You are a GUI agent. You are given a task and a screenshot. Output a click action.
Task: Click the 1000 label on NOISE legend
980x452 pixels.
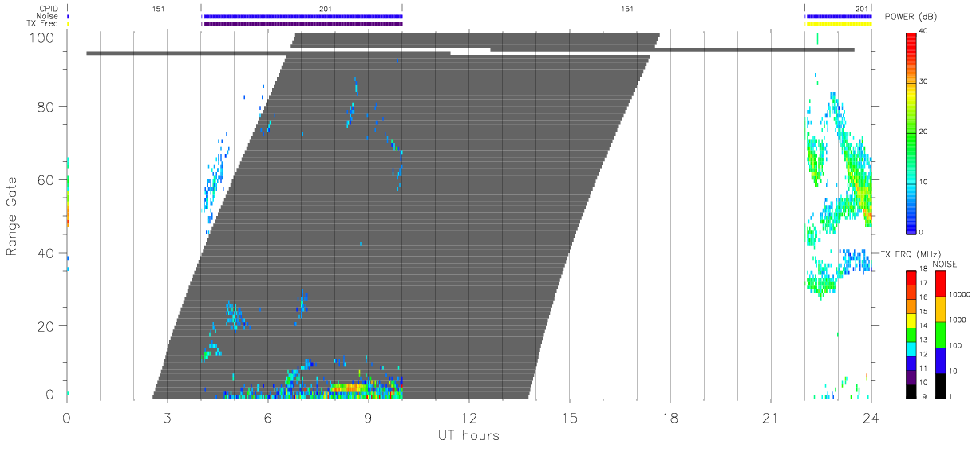[x=959, y=320]
